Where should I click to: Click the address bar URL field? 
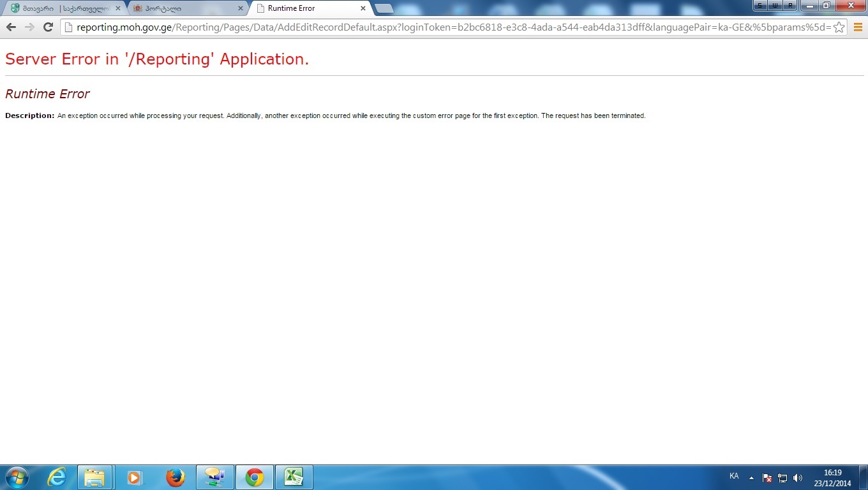[447, 27]
